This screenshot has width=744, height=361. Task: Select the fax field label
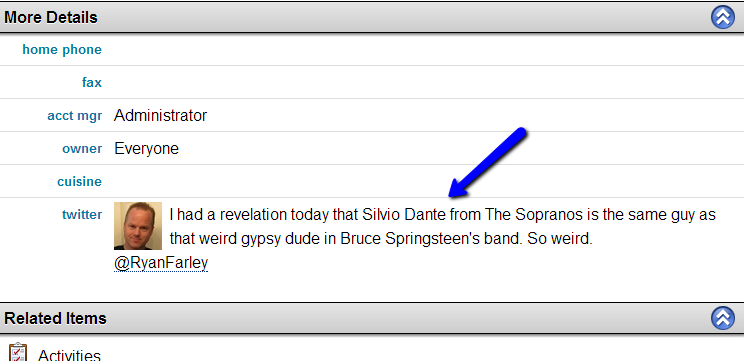tap(92, 83)
